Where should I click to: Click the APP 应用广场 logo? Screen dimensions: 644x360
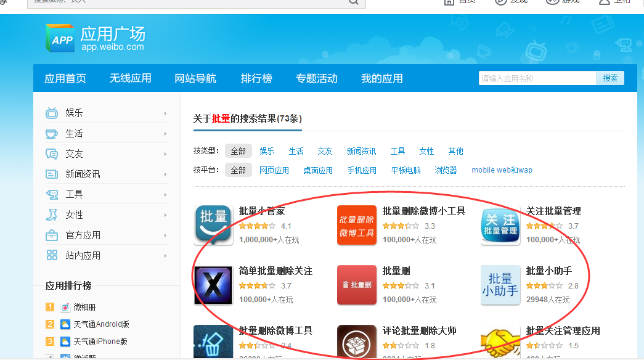pyautogui.click(x=96, y=38)
